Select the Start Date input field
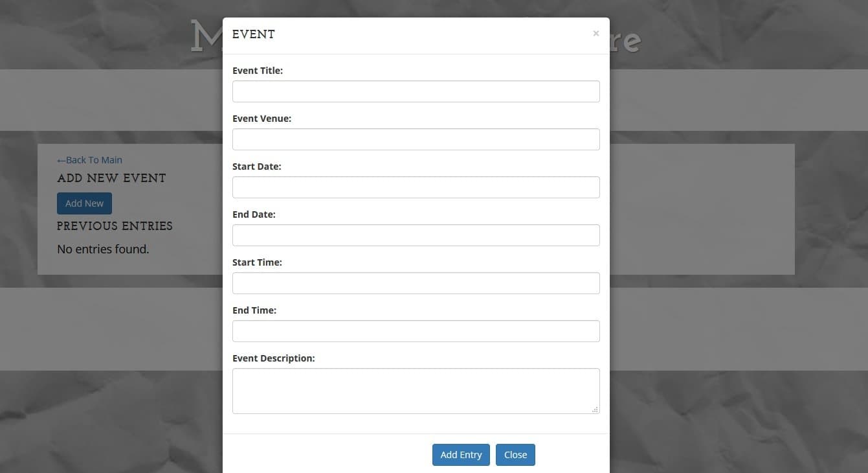868x473 pixels. click(416, 187)
